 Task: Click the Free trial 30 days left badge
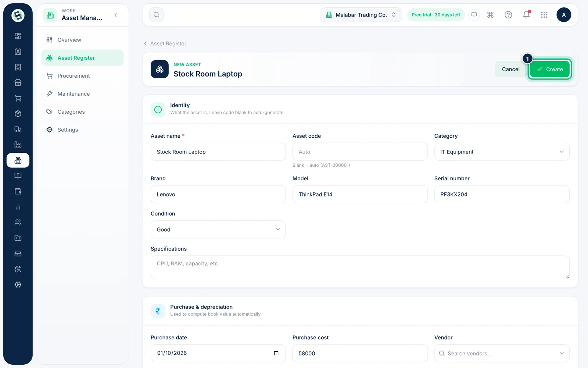pos(436,15)
